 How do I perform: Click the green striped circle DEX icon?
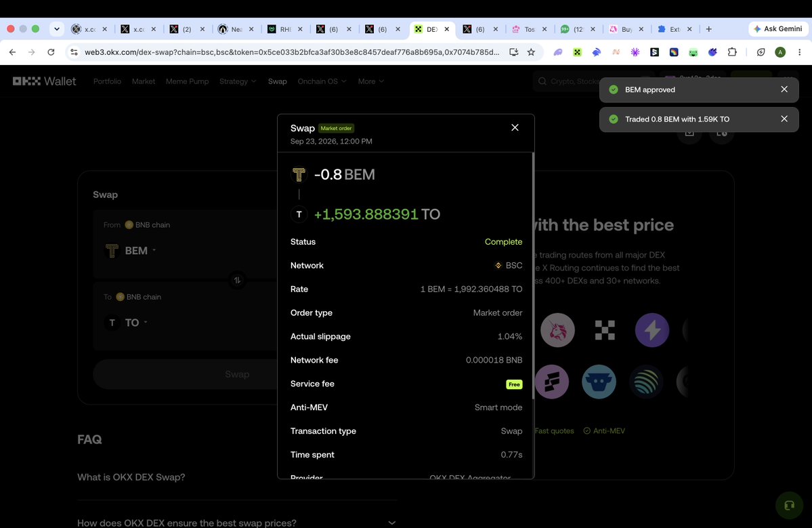(646, 382)
